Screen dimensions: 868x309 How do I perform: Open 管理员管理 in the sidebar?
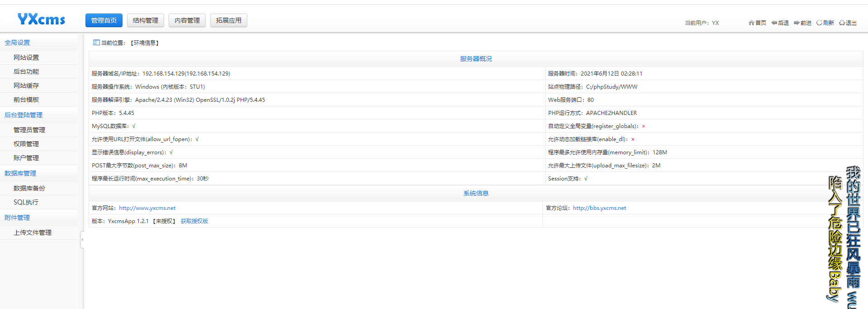[29, 130]
